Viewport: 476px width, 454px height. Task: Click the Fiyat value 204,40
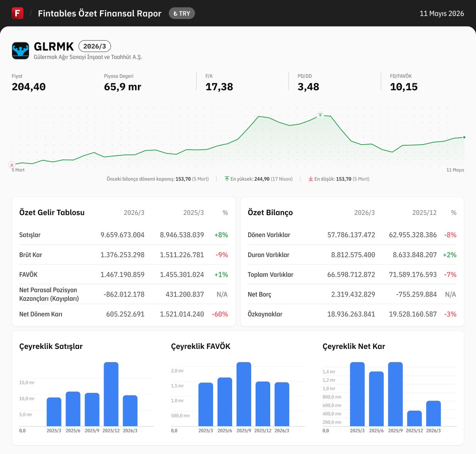coord(29,87)
